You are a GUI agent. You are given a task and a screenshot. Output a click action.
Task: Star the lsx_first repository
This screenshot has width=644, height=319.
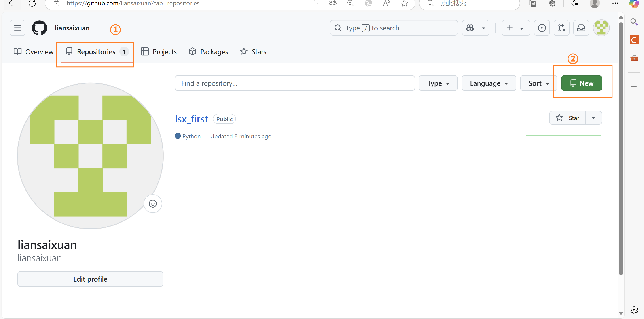coord(567,118)
